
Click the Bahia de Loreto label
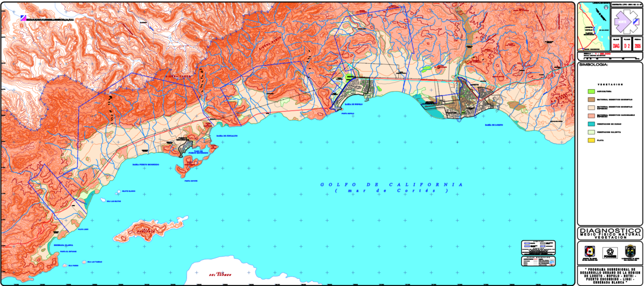click(x=496, y=124)
